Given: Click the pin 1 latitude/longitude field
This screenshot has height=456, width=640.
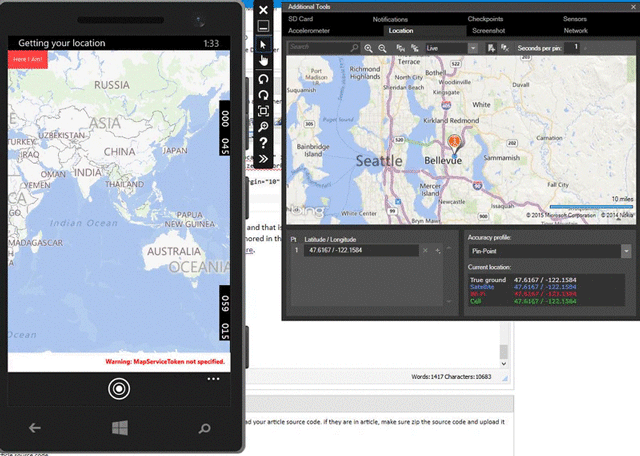Looking at the screenshot, I should coord(361,250).
